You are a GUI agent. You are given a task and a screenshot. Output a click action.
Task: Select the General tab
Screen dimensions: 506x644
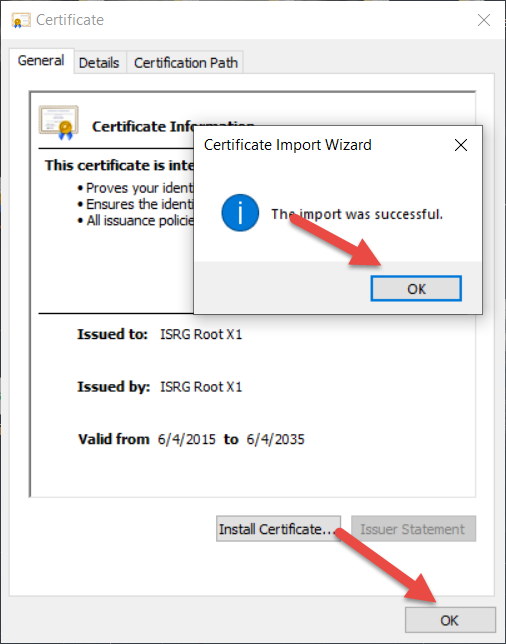click(41, 61)
